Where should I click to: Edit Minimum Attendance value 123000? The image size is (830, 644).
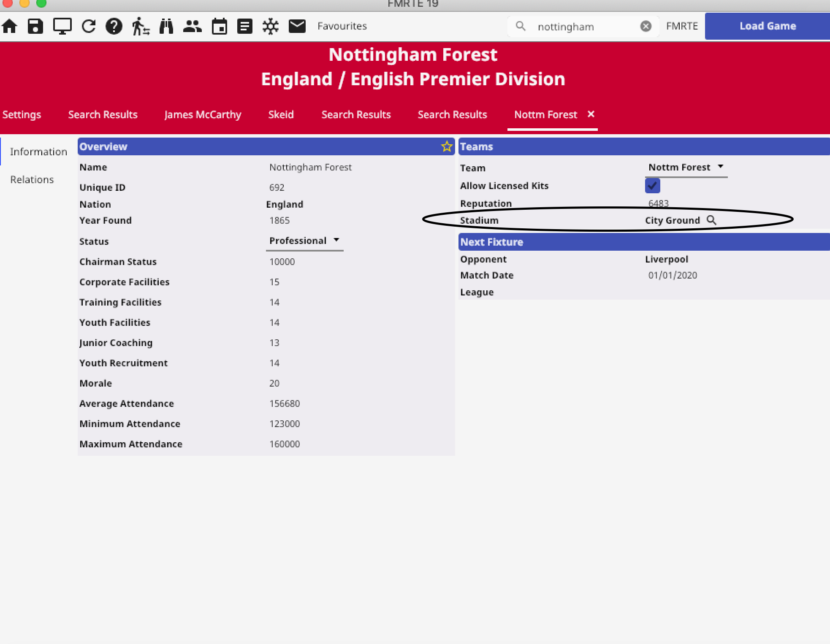285,424
